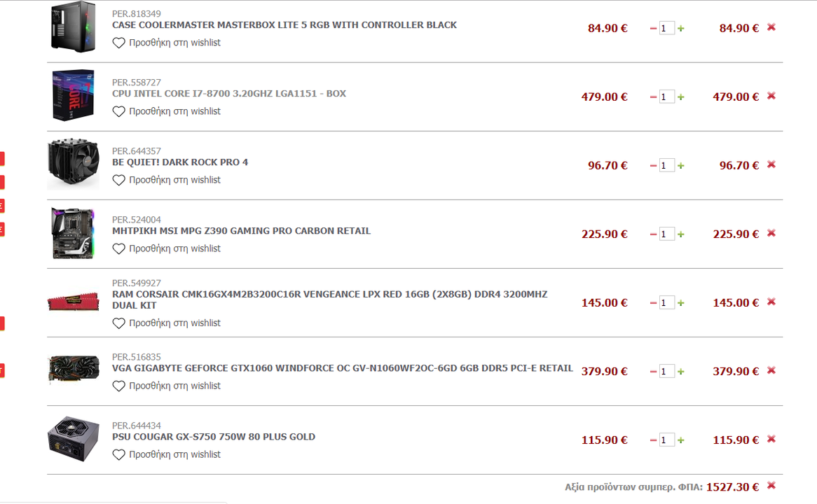Decrease quantity of Gigabyte GTX1060 graphics card

(653, 372)
